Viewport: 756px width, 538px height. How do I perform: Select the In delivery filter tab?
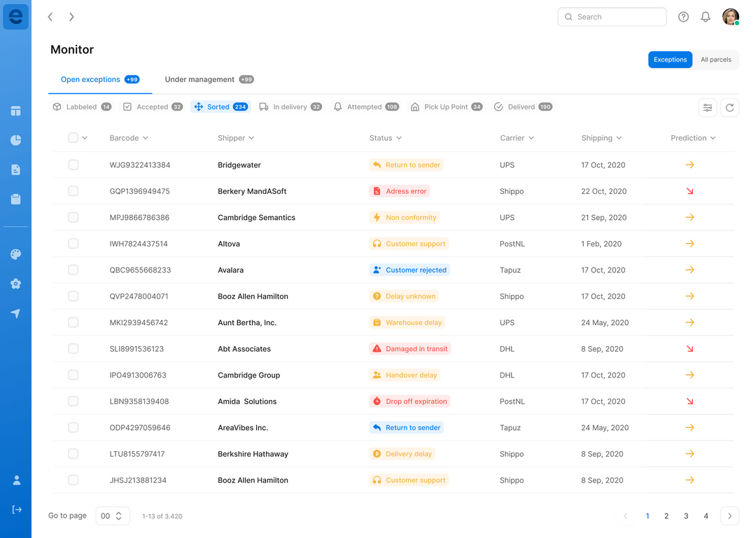click(290, 107)
